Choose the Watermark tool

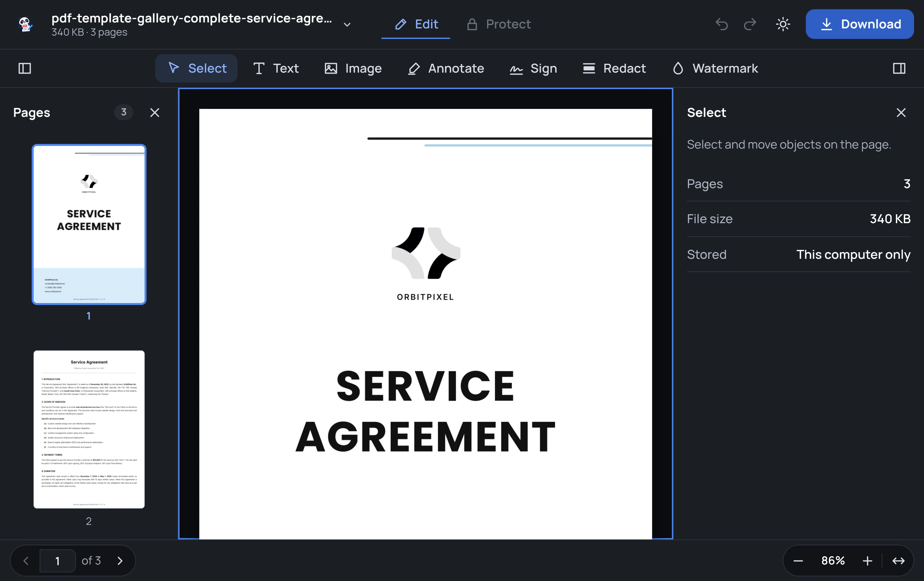(715, 68)
